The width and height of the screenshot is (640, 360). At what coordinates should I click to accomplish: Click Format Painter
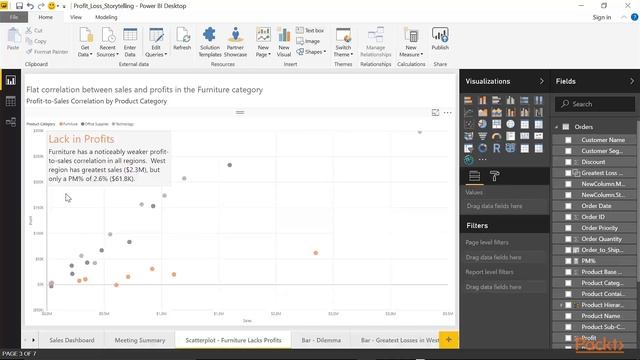click(47, 52)
